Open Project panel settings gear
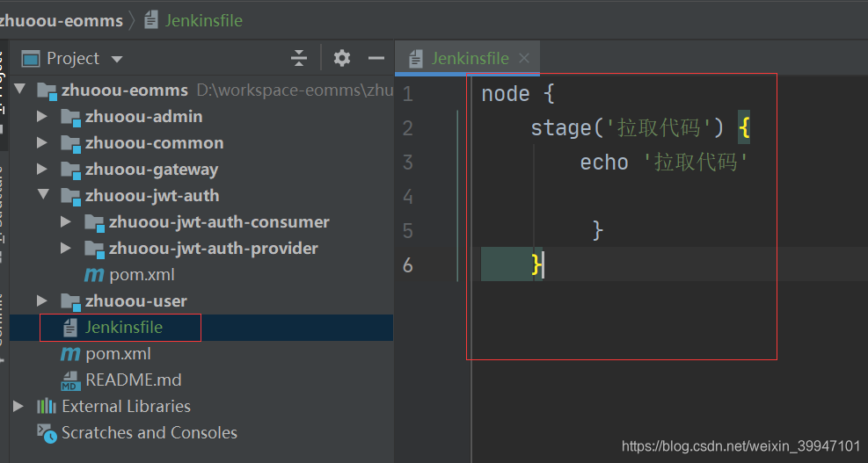 tap(342, 58)
